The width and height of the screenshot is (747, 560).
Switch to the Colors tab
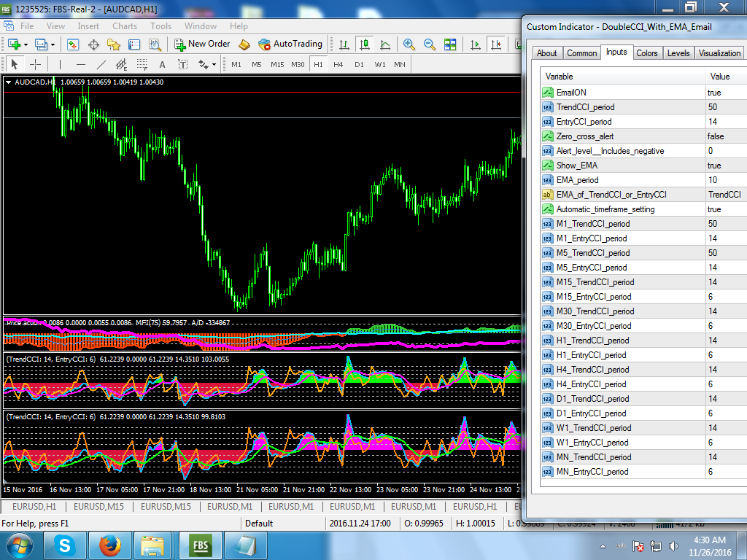(646, 53)
